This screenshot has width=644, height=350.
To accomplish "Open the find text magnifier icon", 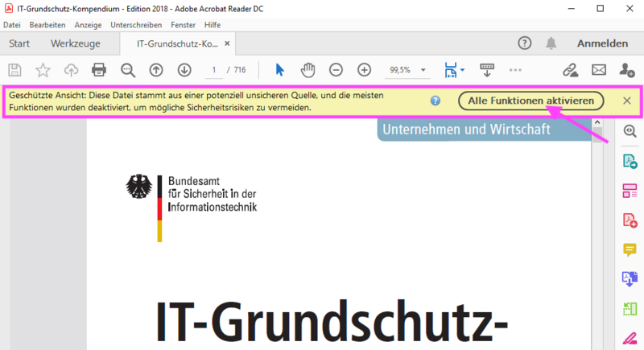I will [x=128, y=70].
